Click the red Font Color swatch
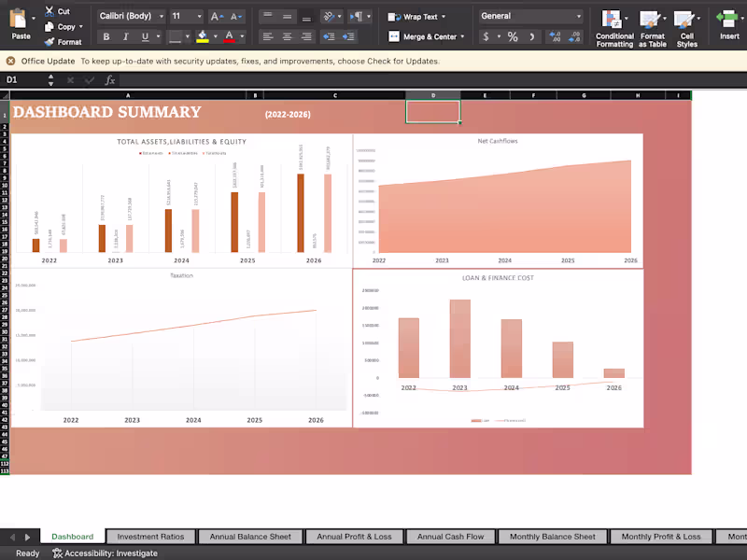 [x=227, y=38]
